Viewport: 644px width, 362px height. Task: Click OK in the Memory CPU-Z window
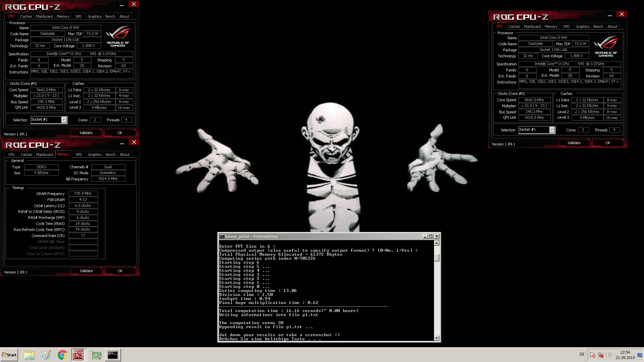click(x=120, y=271)
